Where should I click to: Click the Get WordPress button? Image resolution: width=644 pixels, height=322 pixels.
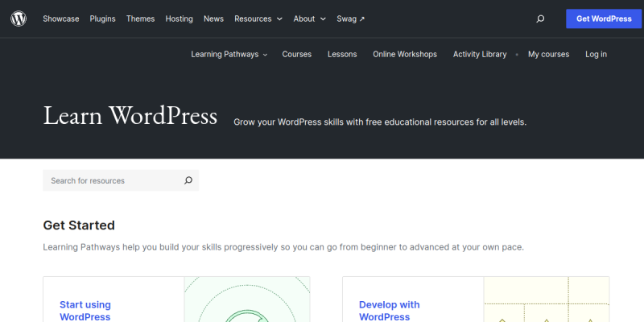604,19
